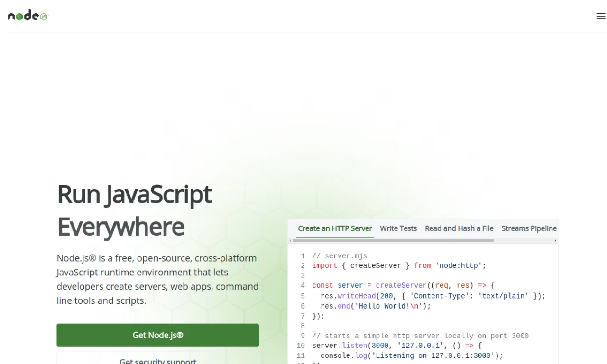Click the "// server.mjs" comment line
Image resolution: width=607 pixels, height=364 pixels.
(x=340, y=256)
